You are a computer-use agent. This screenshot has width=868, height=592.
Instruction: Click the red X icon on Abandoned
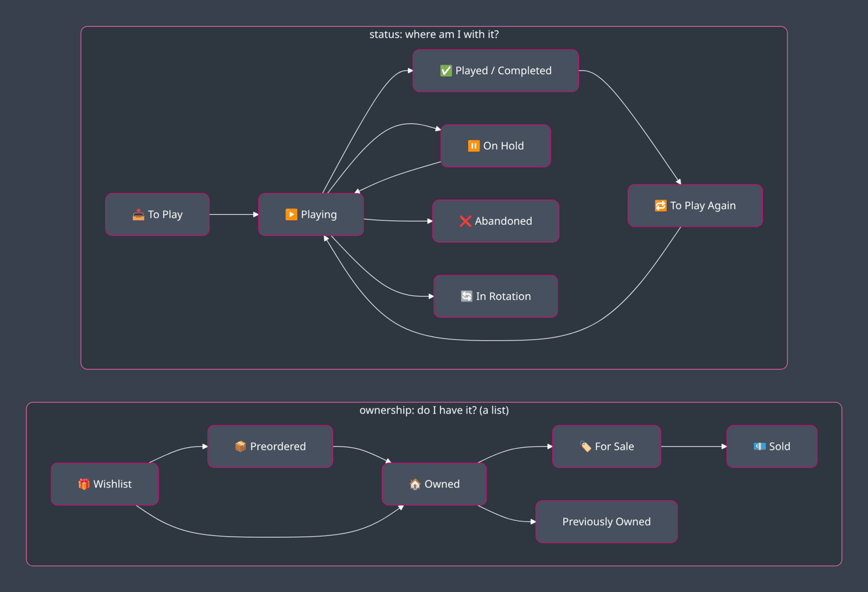tap(465, 221)
